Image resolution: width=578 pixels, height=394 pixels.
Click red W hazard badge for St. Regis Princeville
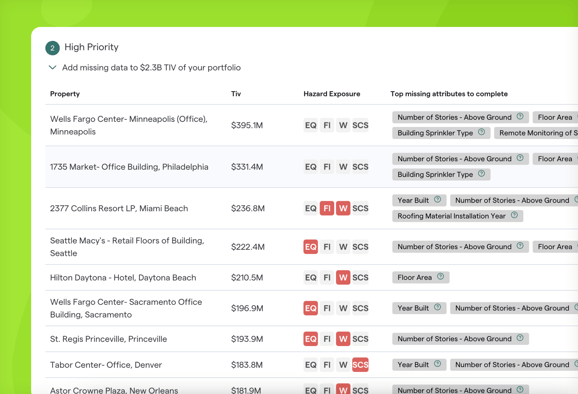pos(343,339)
